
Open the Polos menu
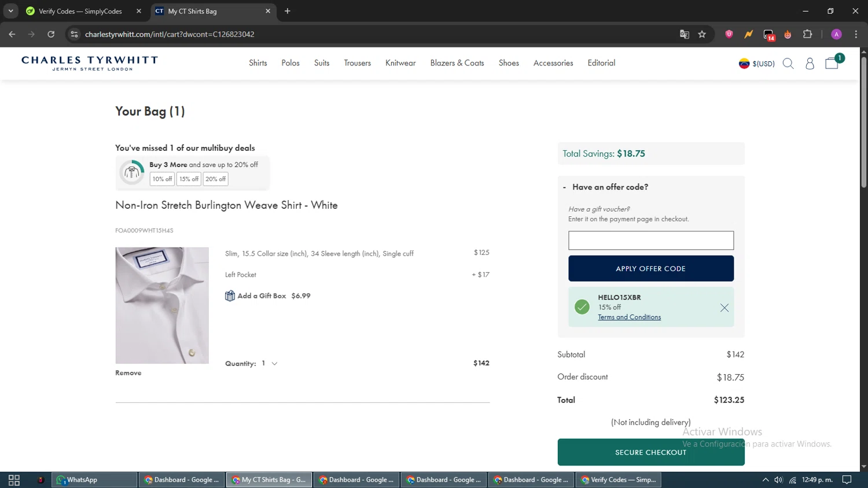click(x=290, y=63)
